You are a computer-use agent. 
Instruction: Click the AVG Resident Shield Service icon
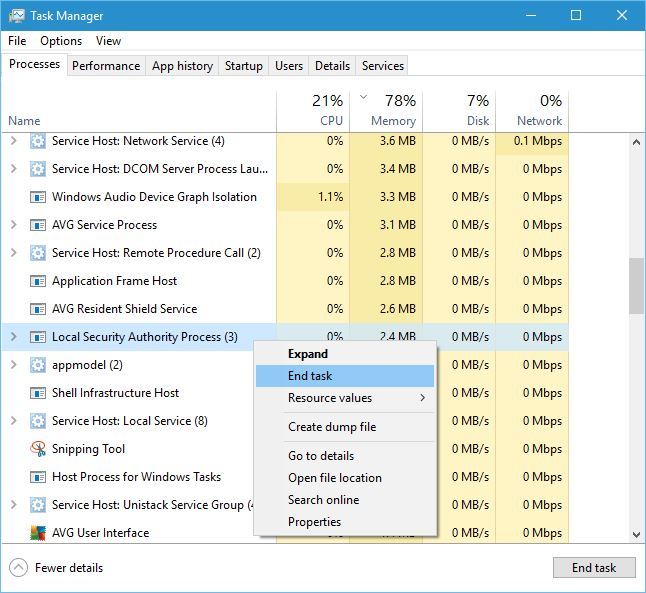coord(38,309)
